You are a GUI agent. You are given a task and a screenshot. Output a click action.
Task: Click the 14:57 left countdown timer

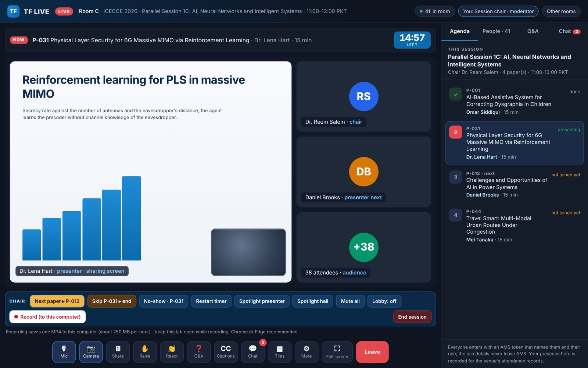pos(412,40)
